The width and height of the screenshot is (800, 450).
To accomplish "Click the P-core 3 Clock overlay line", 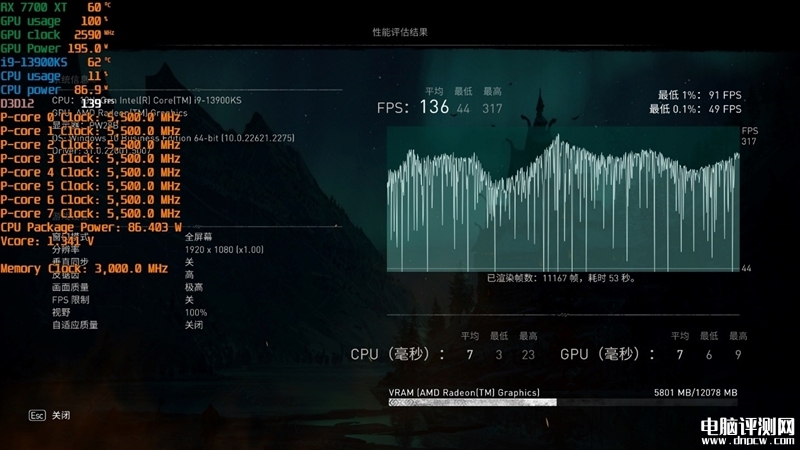I will pos(90,159).
